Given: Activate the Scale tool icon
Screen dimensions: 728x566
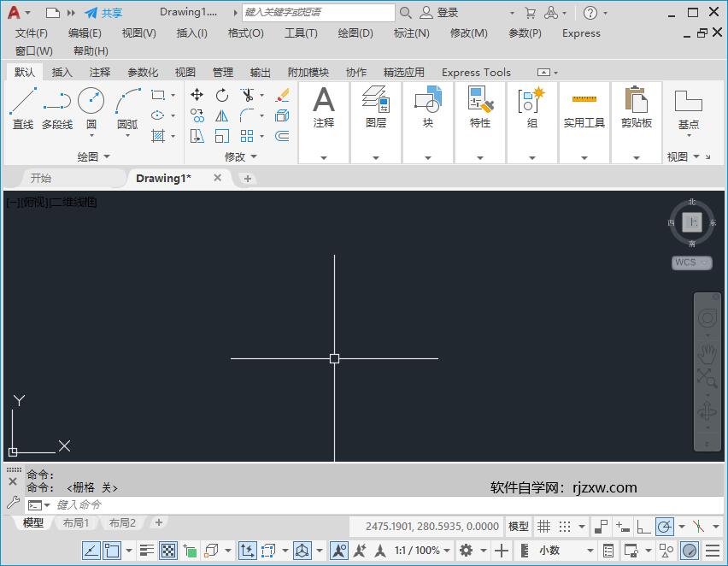Looking at the screenshot, I should click(222, 136).
